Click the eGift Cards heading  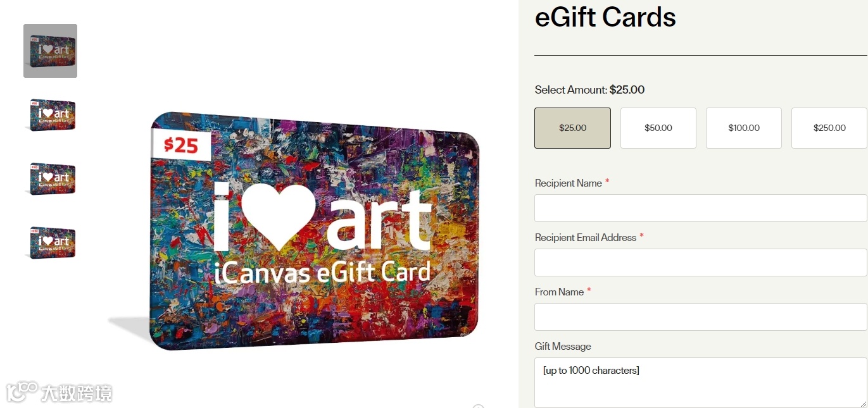[605, 17]
